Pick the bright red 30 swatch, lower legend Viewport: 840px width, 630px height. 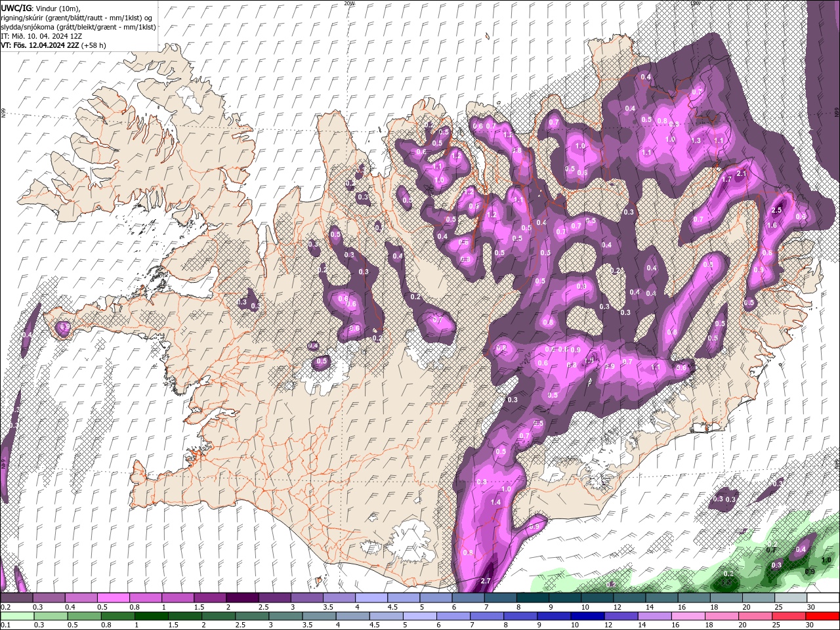point(824,616)
